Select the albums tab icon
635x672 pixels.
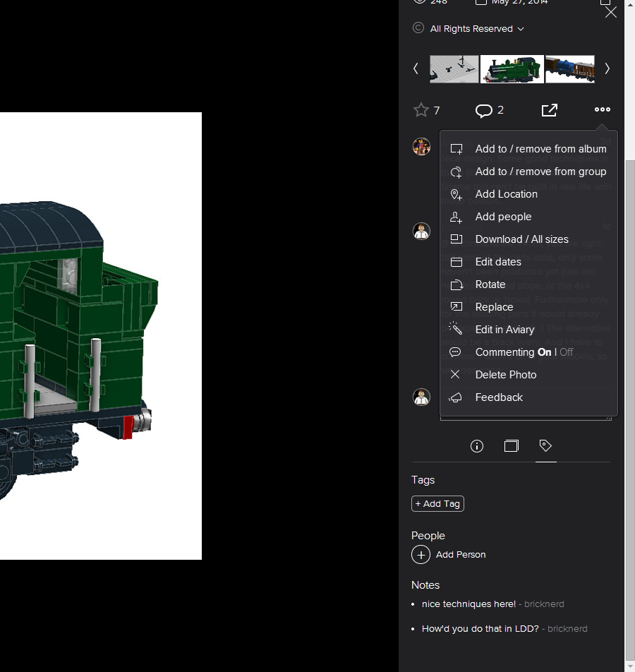tap(511, 446)
